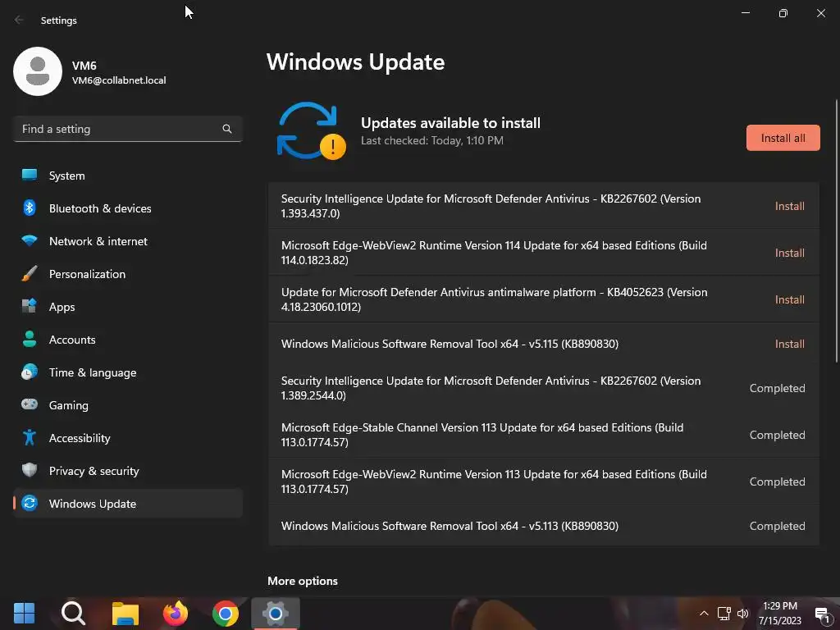Select Bluetooth & devices in the sidebar
840x630 pixels.
pos(127,208)
